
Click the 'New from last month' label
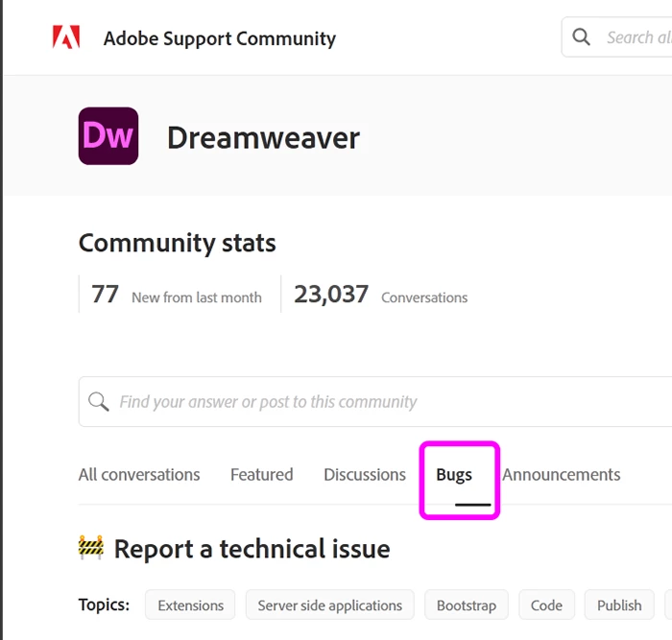click(x=197, y=297)
